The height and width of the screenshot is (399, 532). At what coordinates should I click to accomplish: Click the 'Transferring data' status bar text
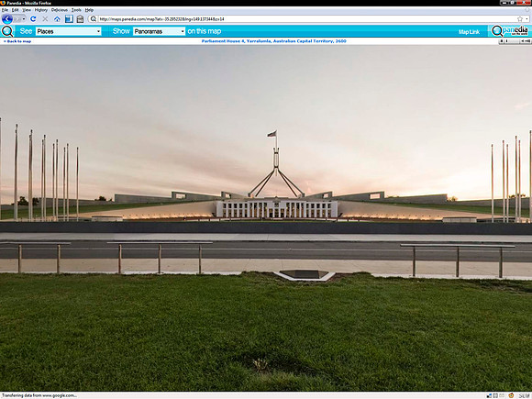click(39, 395)
